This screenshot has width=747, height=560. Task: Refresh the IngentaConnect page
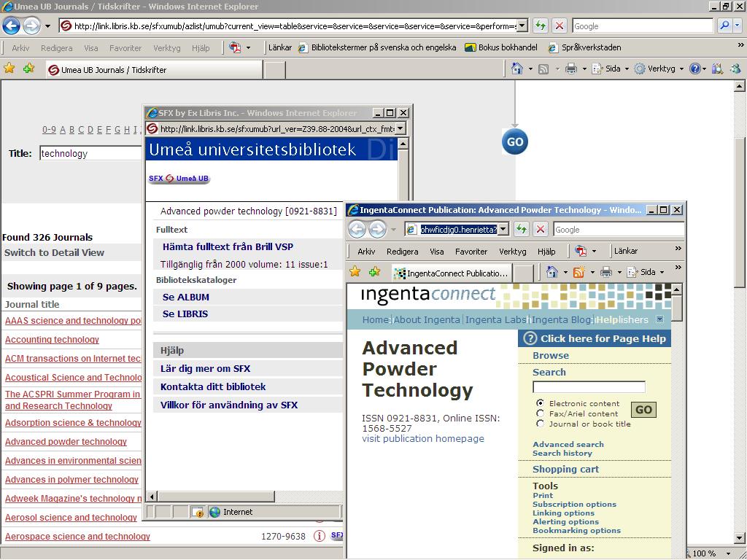point(521,230)
